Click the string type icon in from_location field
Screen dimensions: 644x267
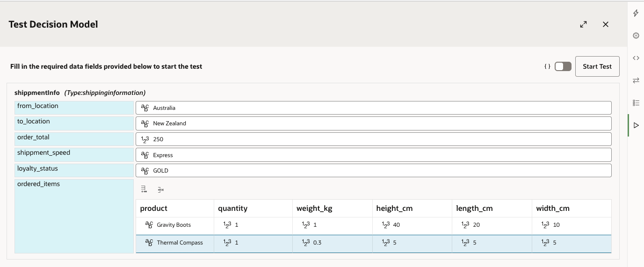click(145, 108)
